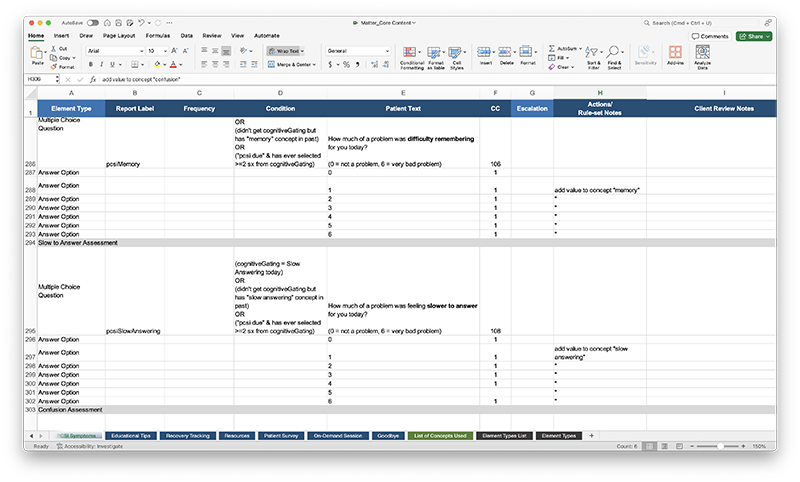The image size is (800, 482).
Task: Click the Search field in title bar
Action: 702,23
